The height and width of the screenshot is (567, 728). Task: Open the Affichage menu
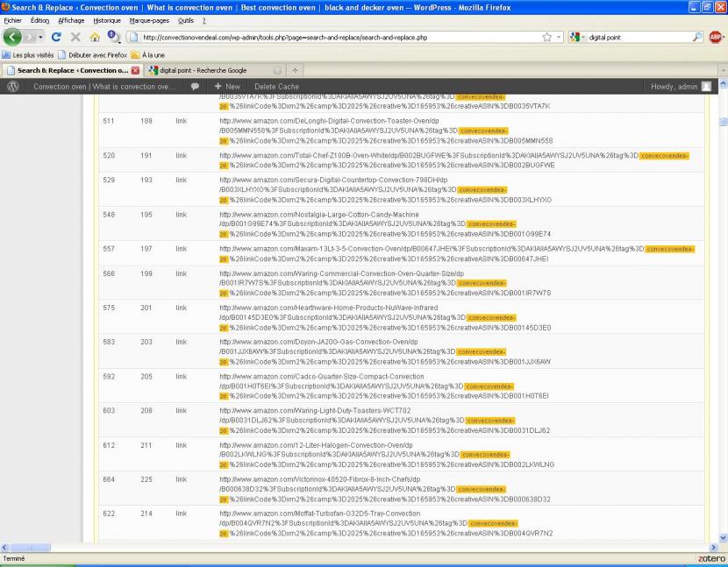71,20
